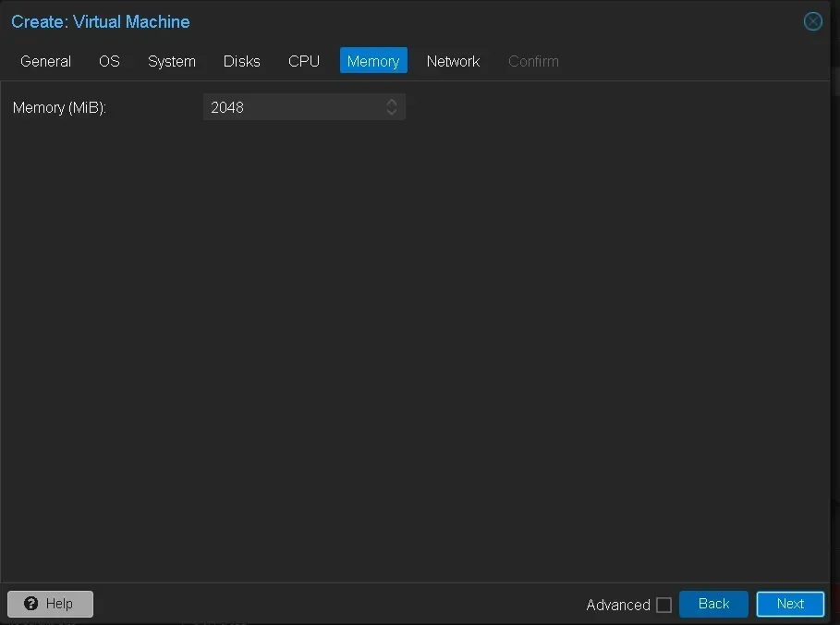840x625 pixels.
Task: Click the Memory (MiB) field label
Action: [x=60, y=107]
